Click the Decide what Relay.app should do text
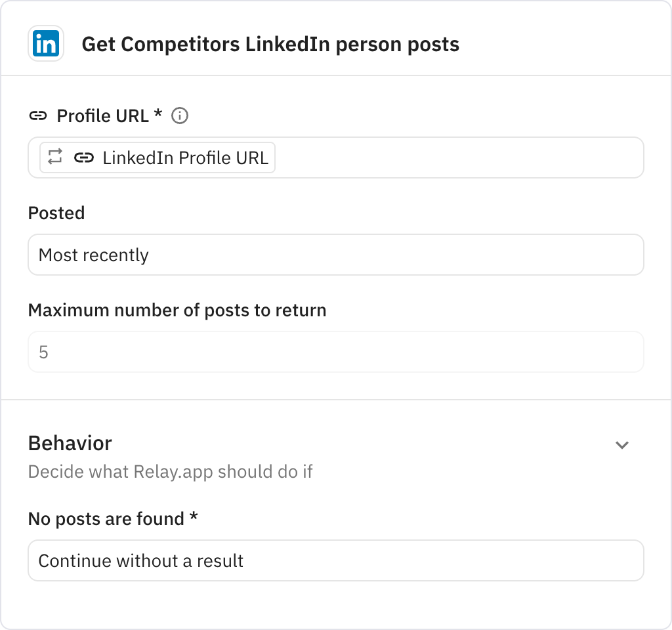The width and height of the screenshot is (672, 630). click(x=171, y=471)
